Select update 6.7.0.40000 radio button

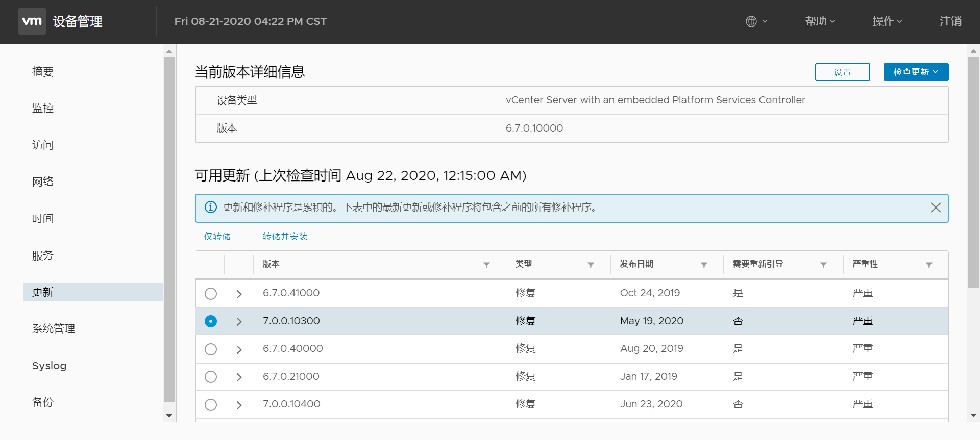(x=211, y=349)
